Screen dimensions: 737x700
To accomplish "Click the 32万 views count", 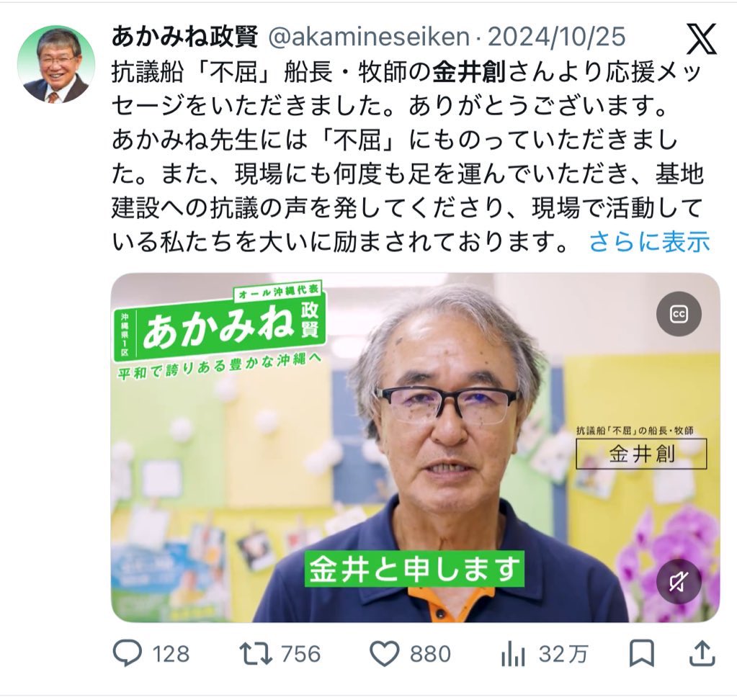I will [x=563, y=654].
